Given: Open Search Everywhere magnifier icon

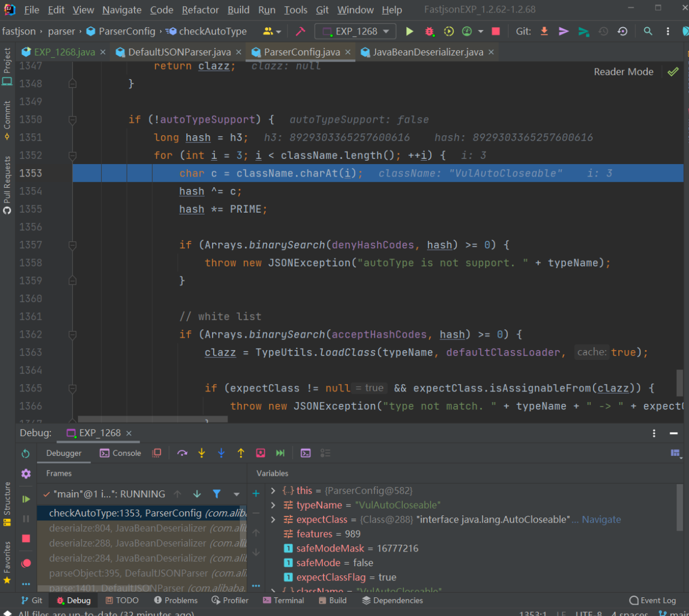Looking at the screenshot, I should point(648,31).
